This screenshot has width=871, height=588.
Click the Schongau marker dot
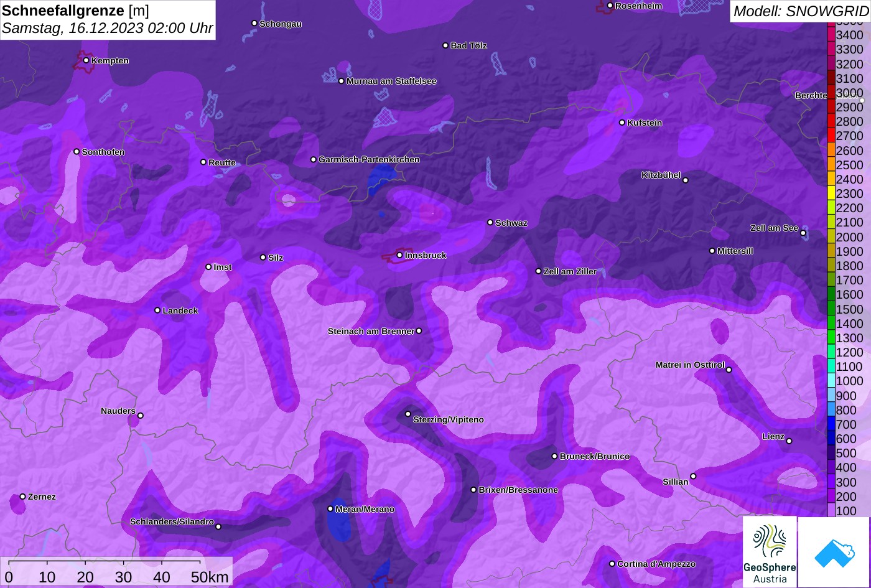(x=254, y=23)
